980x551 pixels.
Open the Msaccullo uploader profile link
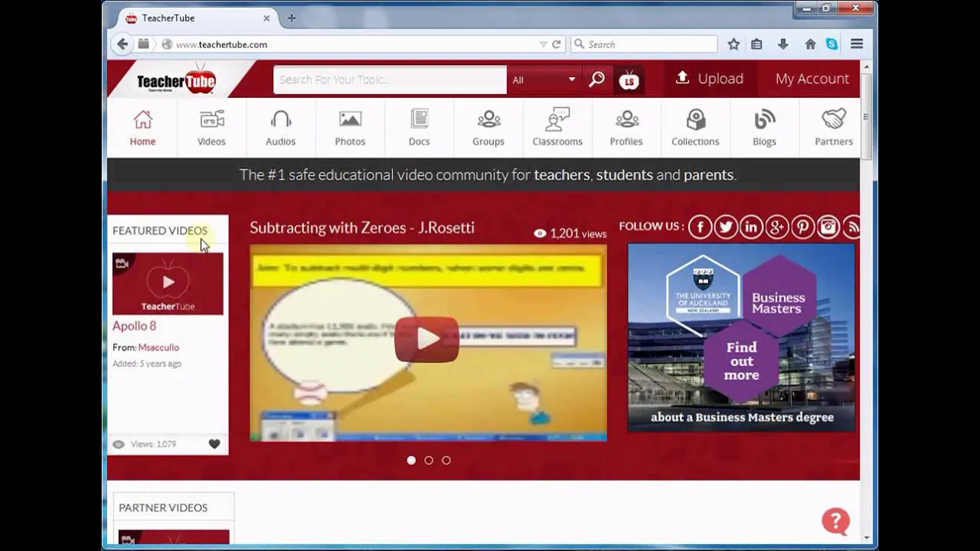158,347
